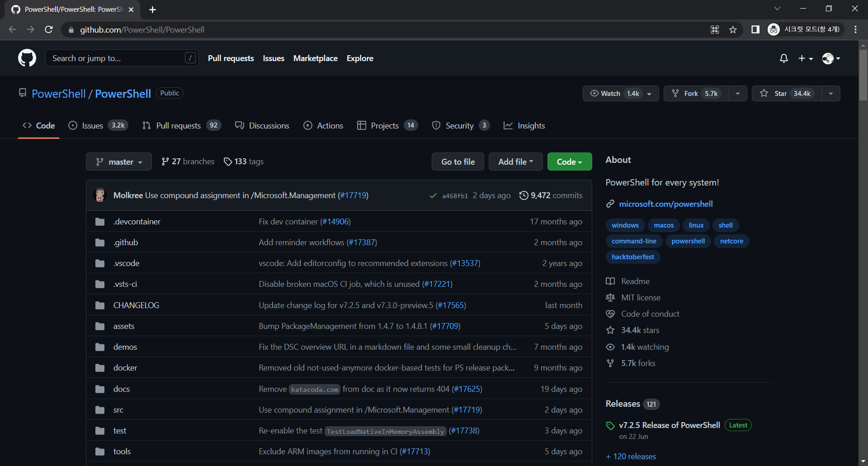Focus the Search or jump to field
Image resolution: width=868 pixels, height=466 pixels.
tap(122, 58)
